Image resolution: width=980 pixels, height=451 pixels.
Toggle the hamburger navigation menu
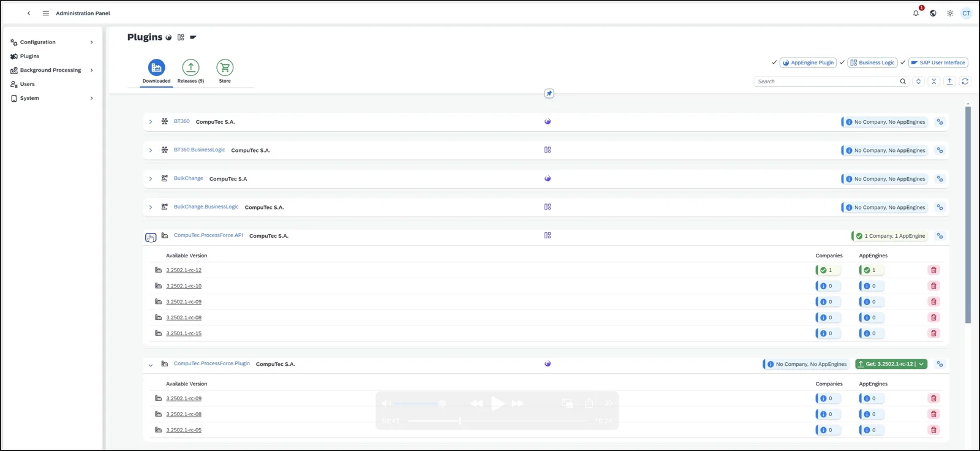46,13
